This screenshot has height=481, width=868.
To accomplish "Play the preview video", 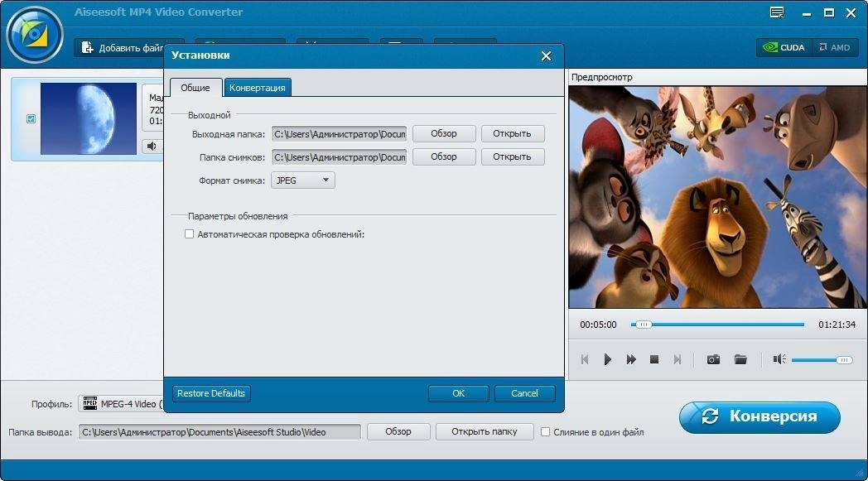I will coord(607,360).
